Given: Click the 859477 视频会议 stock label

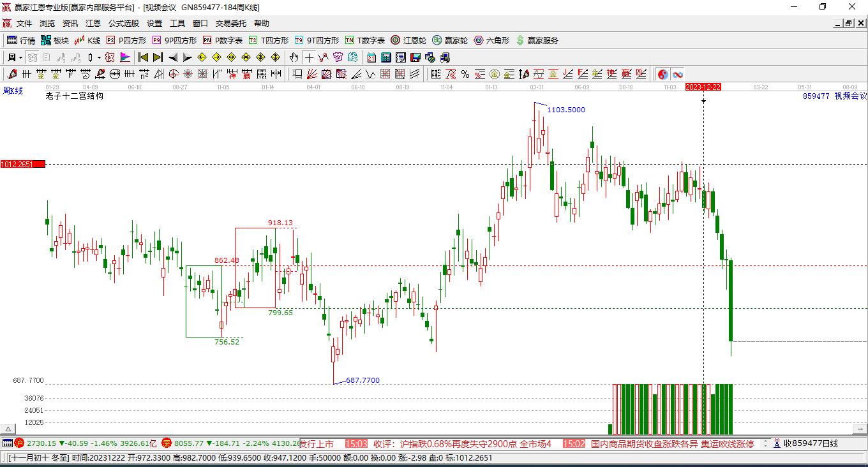Looking at the screenshot, I should click(835, 96).
